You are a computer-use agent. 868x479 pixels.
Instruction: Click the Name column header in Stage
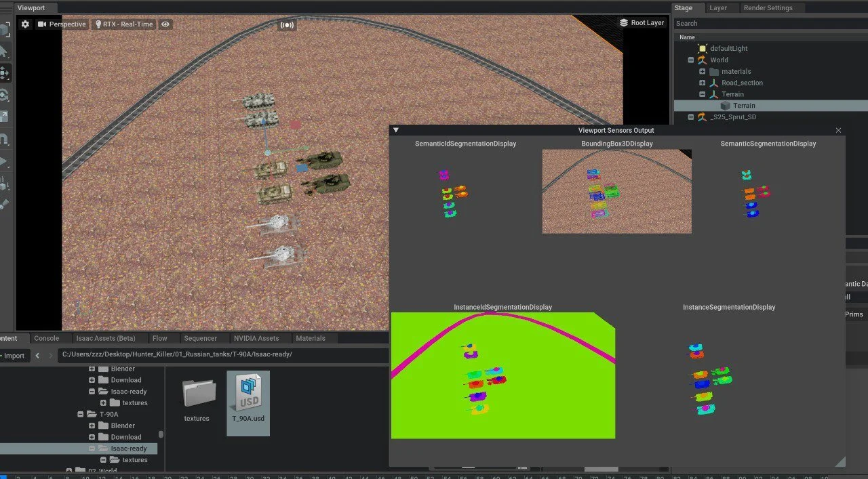tap(687, 37)
